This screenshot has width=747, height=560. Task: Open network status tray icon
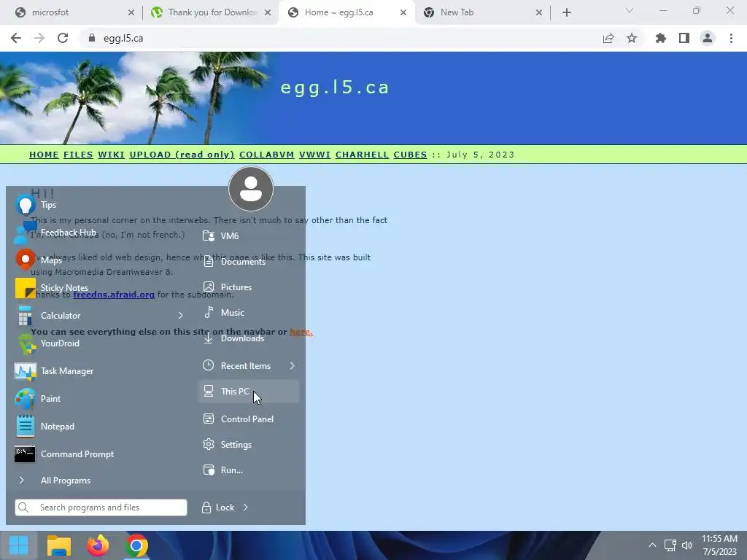[x=670, y=545]
